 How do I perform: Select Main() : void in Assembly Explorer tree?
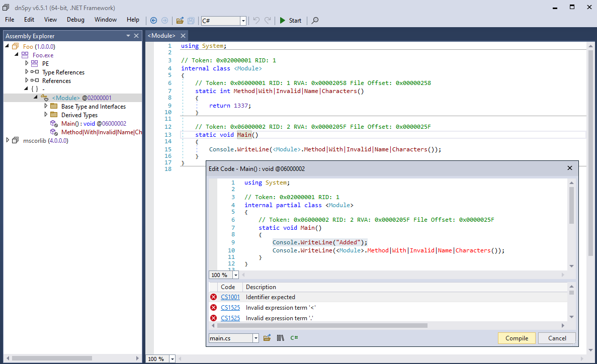(93, 124)
